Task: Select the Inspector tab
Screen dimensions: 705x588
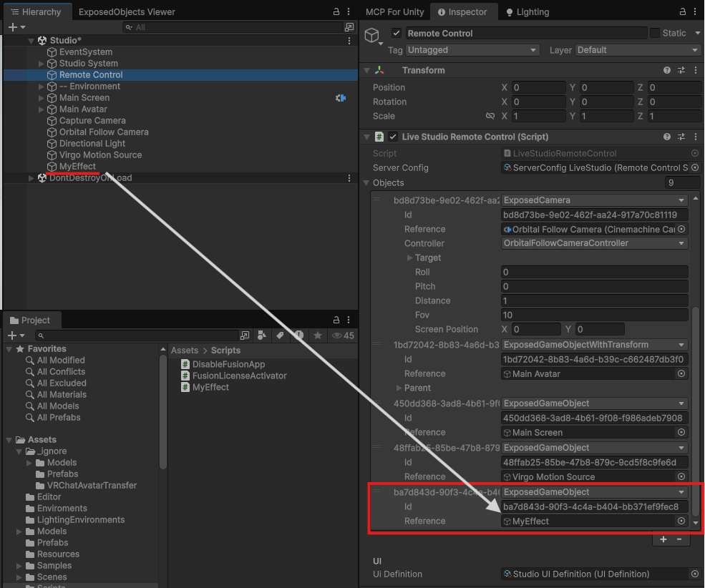Action: click(462, 12)
